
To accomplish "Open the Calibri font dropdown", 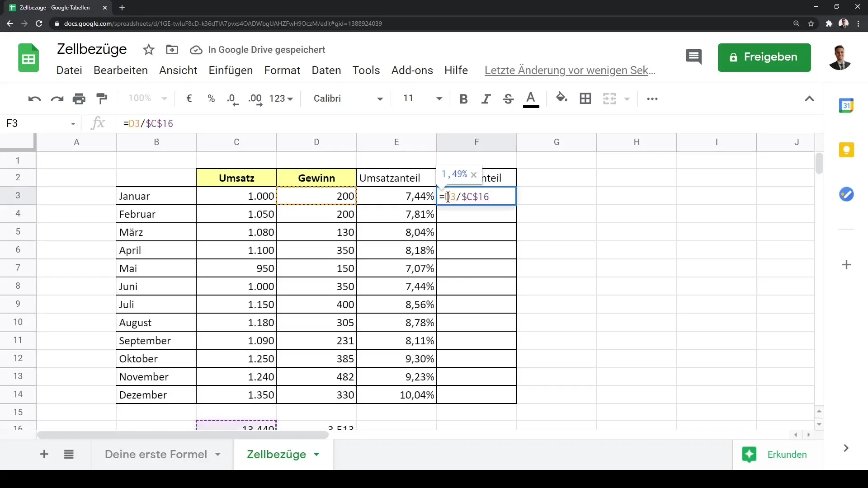I will (x=348, y=99).
